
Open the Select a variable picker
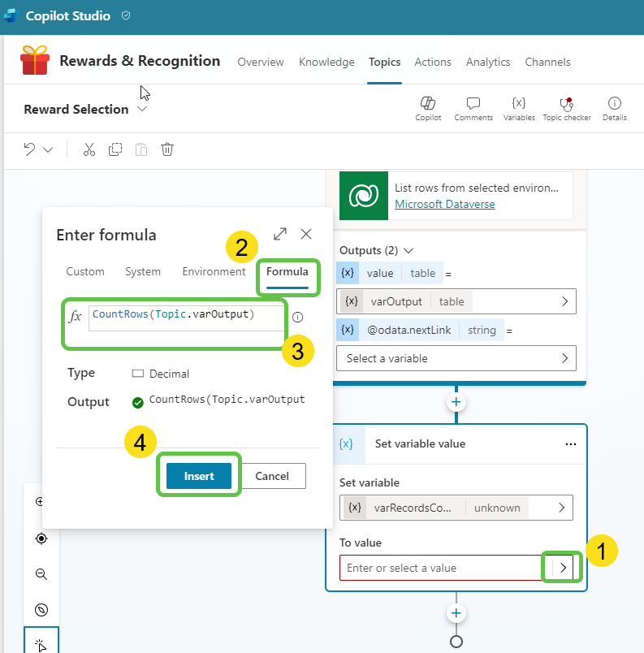(x=456, y=358)
